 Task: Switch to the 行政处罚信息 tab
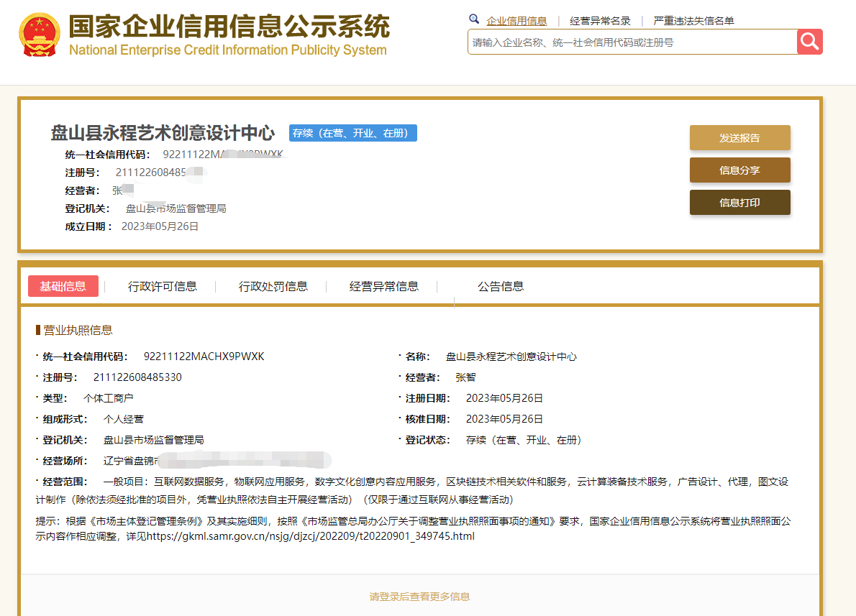coord(273,287)
